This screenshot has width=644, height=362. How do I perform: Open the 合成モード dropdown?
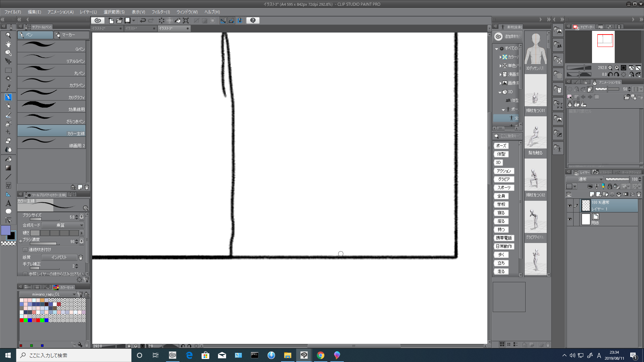point(62,225)
